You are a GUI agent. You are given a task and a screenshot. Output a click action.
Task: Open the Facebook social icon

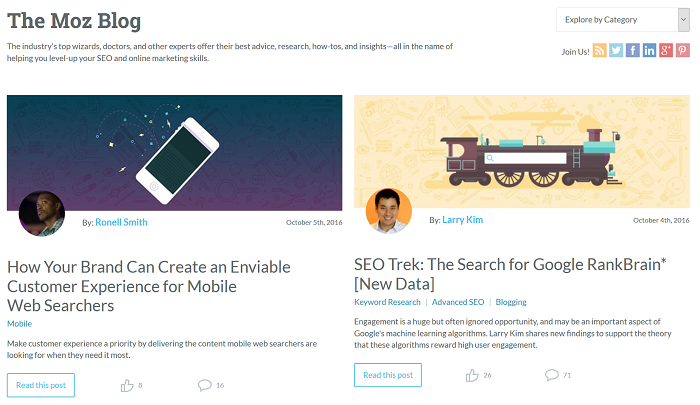click(x=633, y=51)
